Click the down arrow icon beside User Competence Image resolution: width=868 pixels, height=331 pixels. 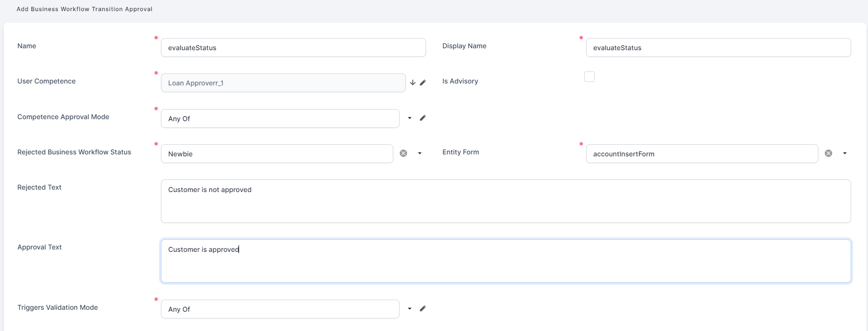pos(413,83)
